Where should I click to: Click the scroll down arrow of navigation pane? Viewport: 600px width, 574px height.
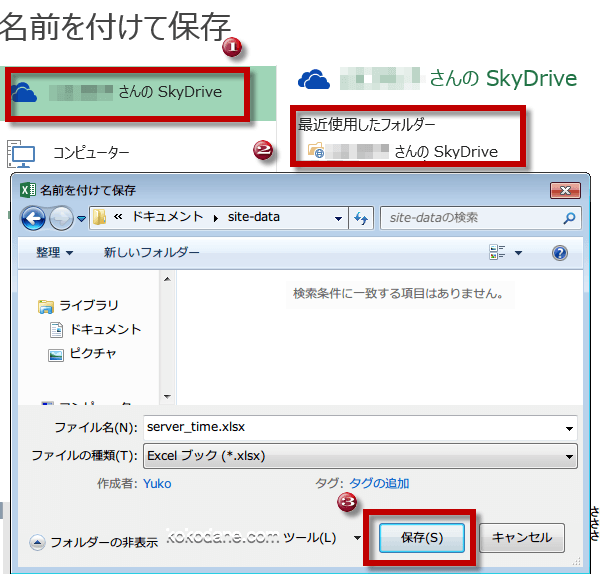[x=167, y=396]
